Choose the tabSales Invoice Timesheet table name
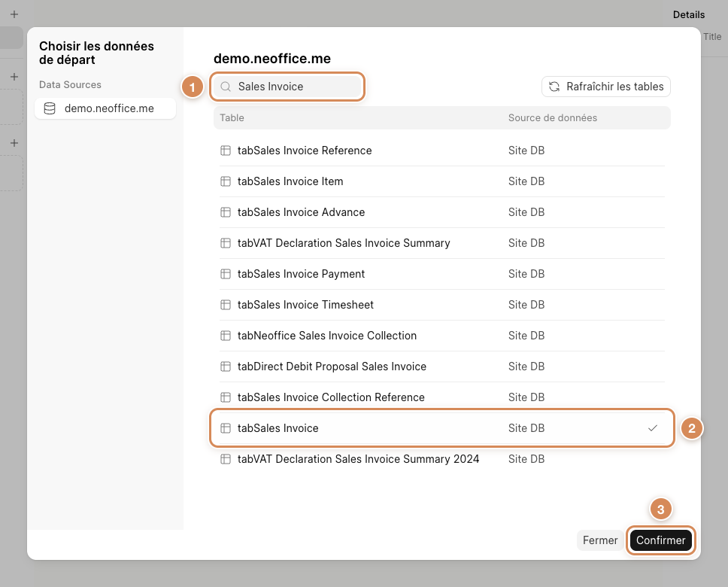 click(305, 305)
